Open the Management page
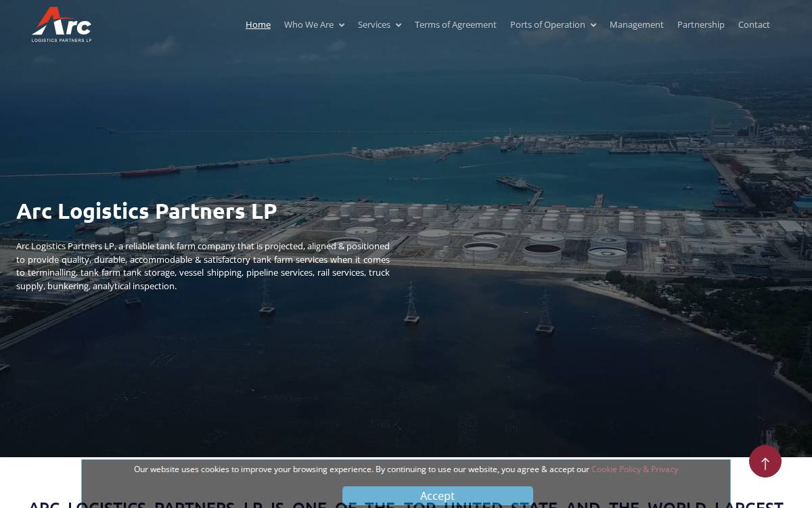The image size is (812, 508). tap(637, 24)
